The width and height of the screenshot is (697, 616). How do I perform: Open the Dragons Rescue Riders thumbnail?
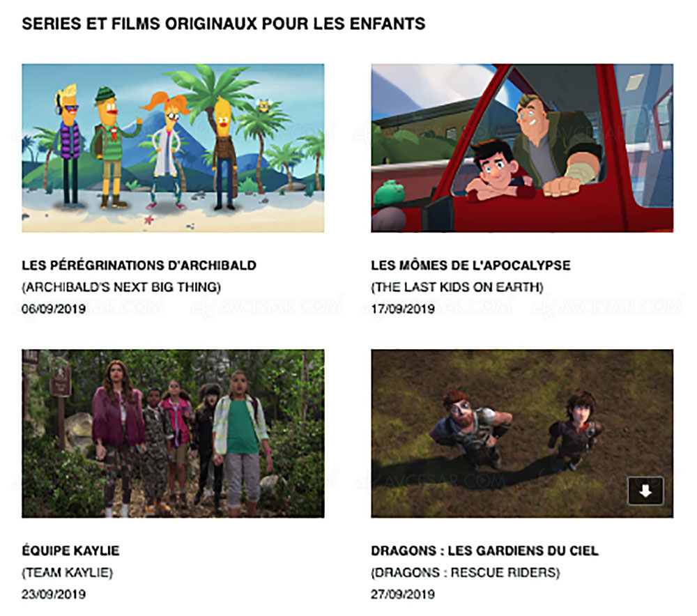[x=522, y=433]
